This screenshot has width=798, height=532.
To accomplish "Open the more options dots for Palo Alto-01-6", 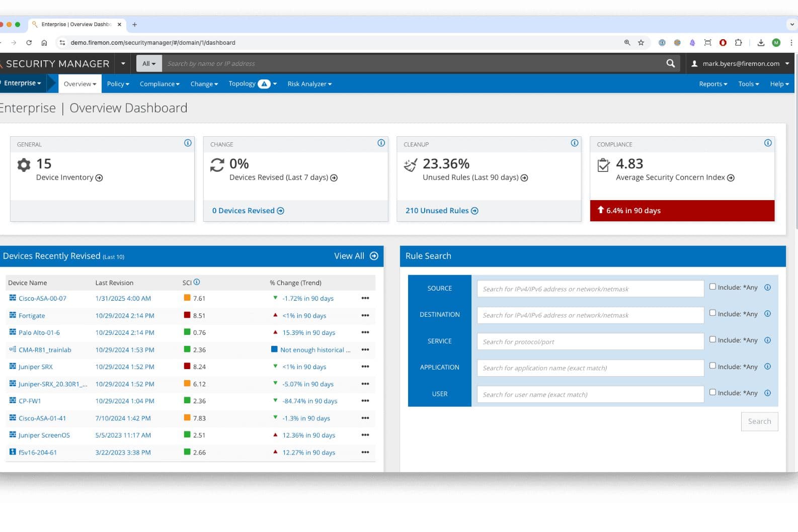I will pos(365,332).
